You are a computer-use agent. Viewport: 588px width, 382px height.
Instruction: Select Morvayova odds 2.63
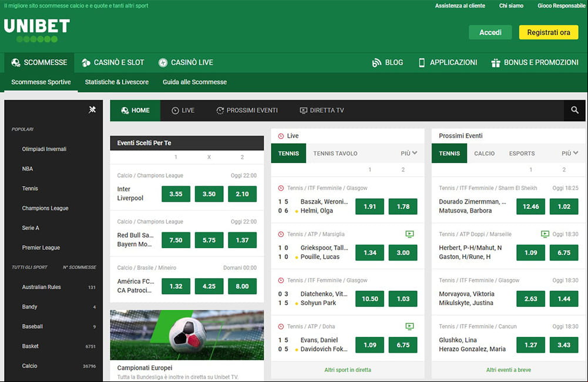[x=530, y=299]
